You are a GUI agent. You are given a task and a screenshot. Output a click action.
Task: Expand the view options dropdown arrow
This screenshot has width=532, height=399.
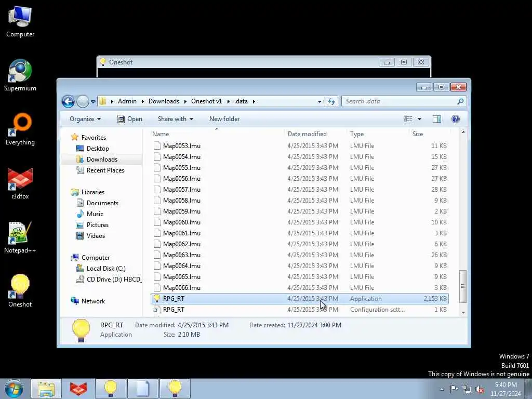click(x=419, y=119)
